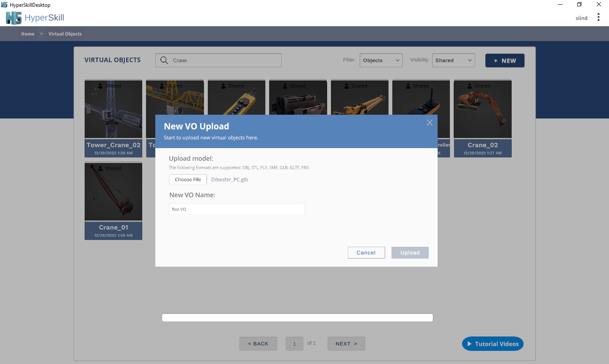The image size is (609, 364).
Task: Click the HyperSkill logo icon
Action: coord(14,18)
